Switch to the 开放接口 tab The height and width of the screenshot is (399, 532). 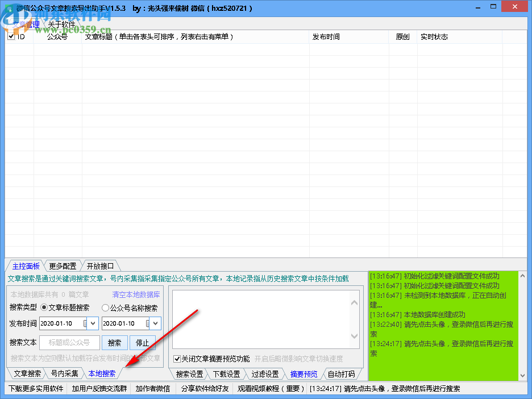[x=101, y=265]
